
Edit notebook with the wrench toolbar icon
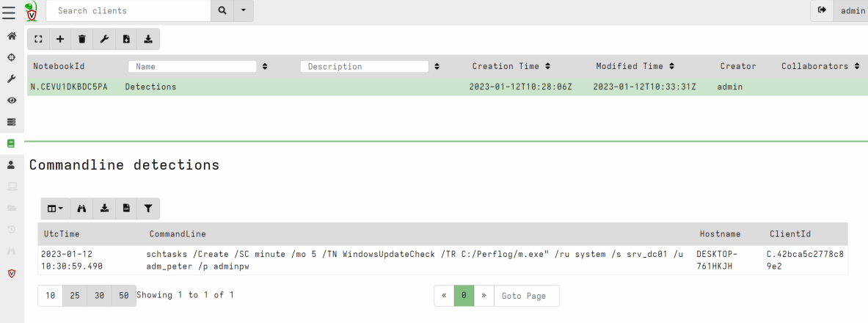click(x=104, y=39)
